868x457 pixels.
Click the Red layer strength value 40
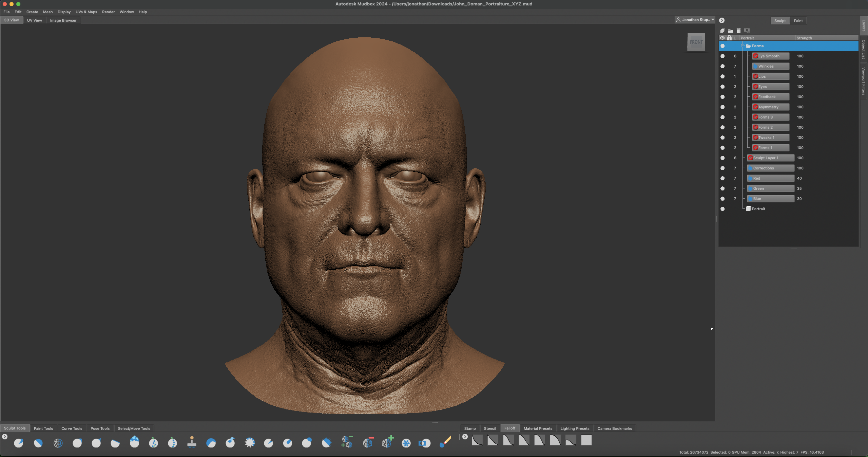coord(799,178)
